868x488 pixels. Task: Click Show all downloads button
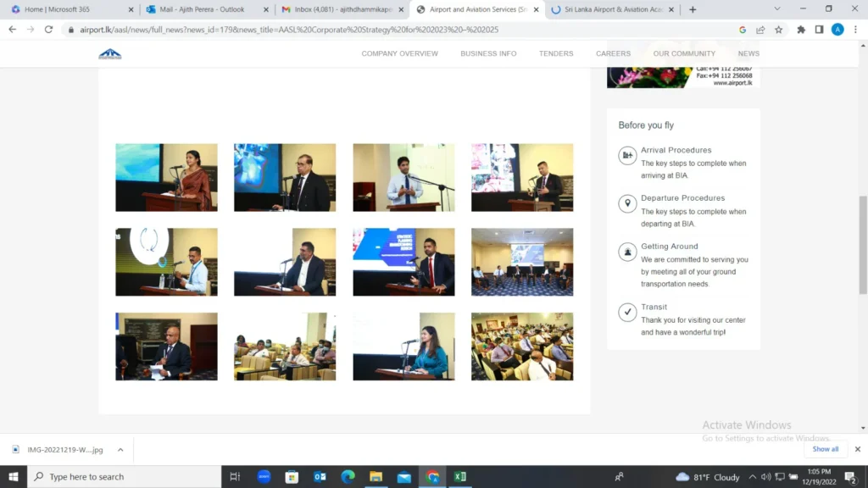coord(825,449)
